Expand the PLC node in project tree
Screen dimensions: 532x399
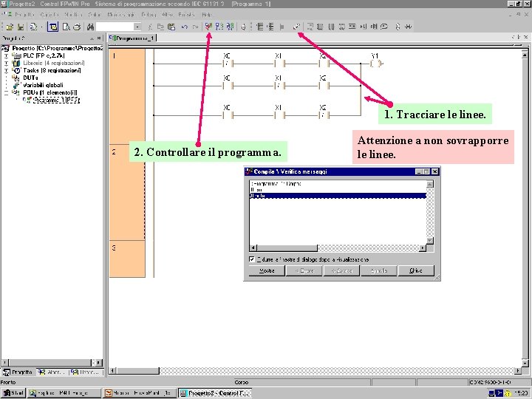click(6, 55)
